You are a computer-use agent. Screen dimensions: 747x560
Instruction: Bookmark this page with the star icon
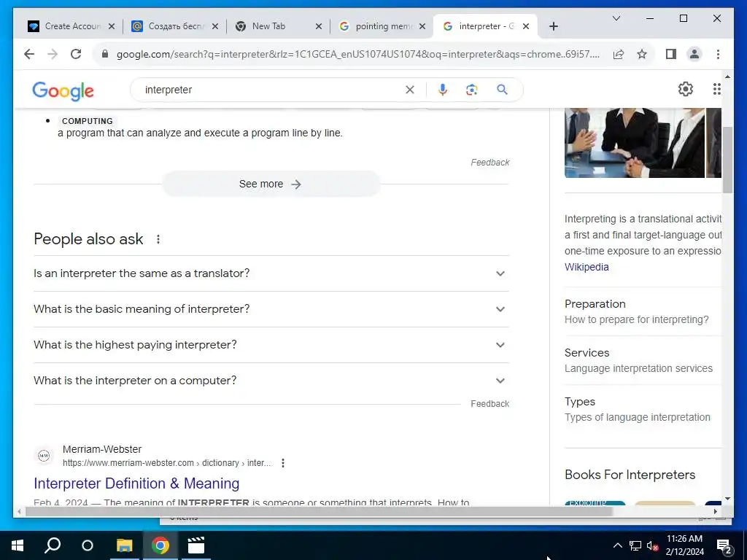click(x=642, y=54)
